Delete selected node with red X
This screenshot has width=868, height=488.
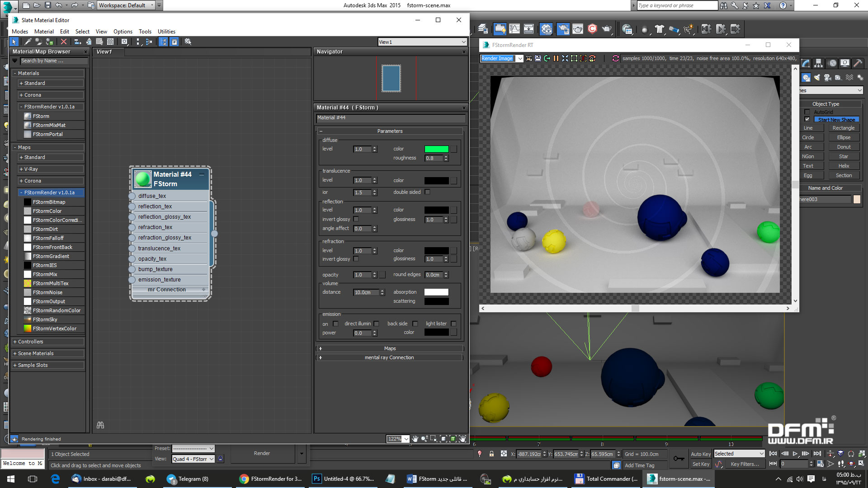(x=64, y=42)
